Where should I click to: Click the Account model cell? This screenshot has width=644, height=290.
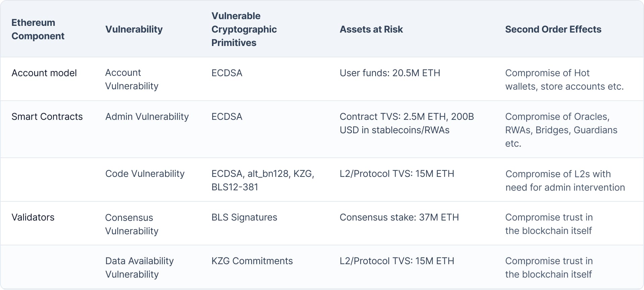point(44,73)
